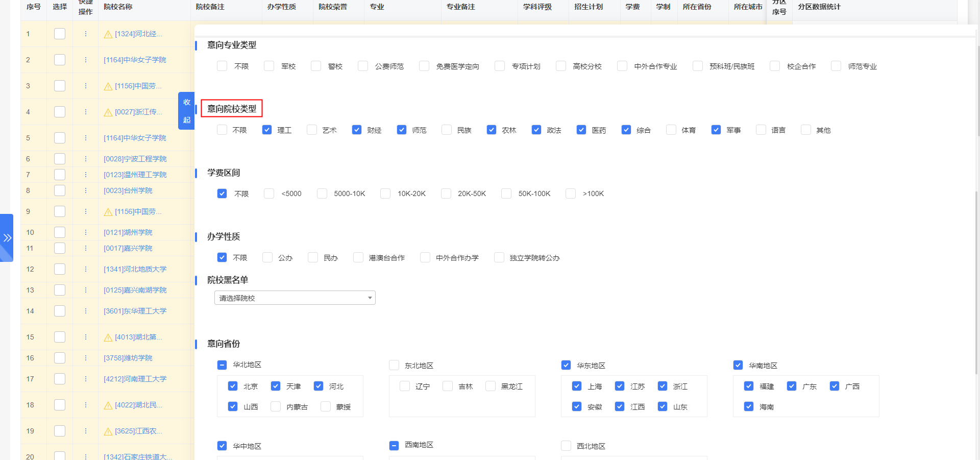Click the warning icon beside [0027]浙江传媒

tap(108, 112)
